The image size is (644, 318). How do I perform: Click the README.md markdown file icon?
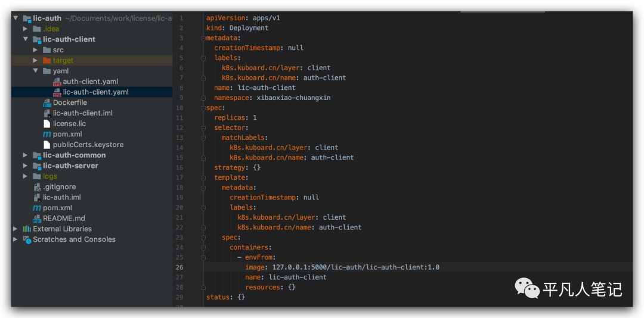pos(37,219)
